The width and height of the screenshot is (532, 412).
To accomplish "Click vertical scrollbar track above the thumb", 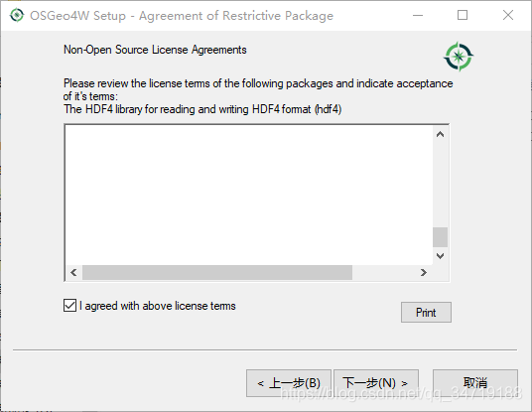I will coord(440,185).
